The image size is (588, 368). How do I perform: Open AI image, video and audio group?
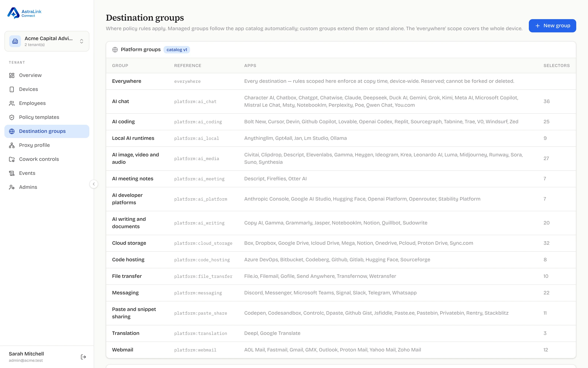341,158
